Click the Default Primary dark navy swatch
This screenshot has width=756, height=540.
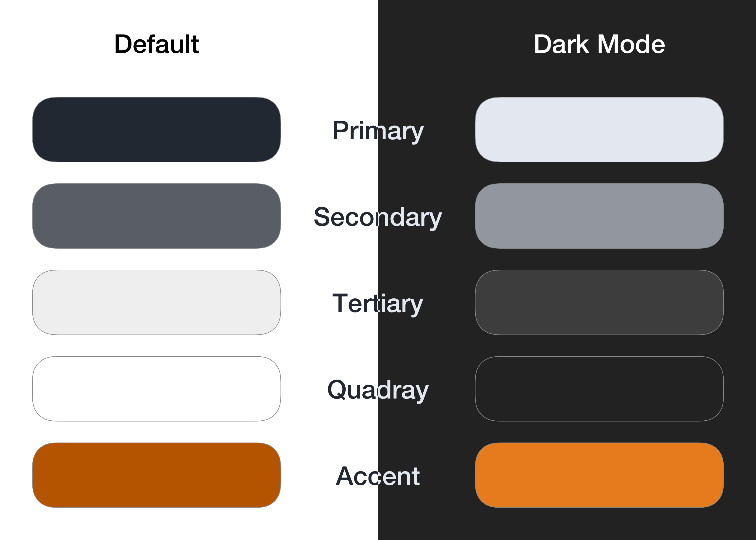[x=156, y=130]
